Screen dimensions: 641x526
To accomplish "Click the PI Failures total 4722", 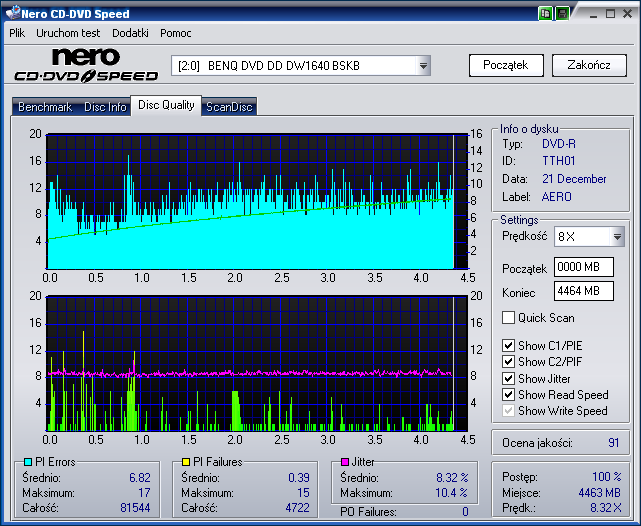I will click(x=297, y=508).
